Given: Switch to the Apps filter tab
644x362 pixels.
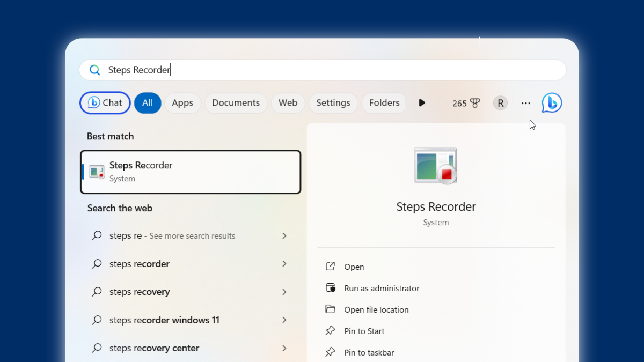Looking at the screenshot, I should point(182,103).
